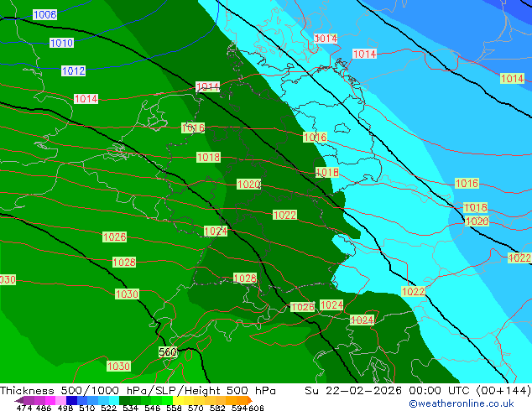Select legend value 498
Screen dimensions: 532x411
point(65,408)
